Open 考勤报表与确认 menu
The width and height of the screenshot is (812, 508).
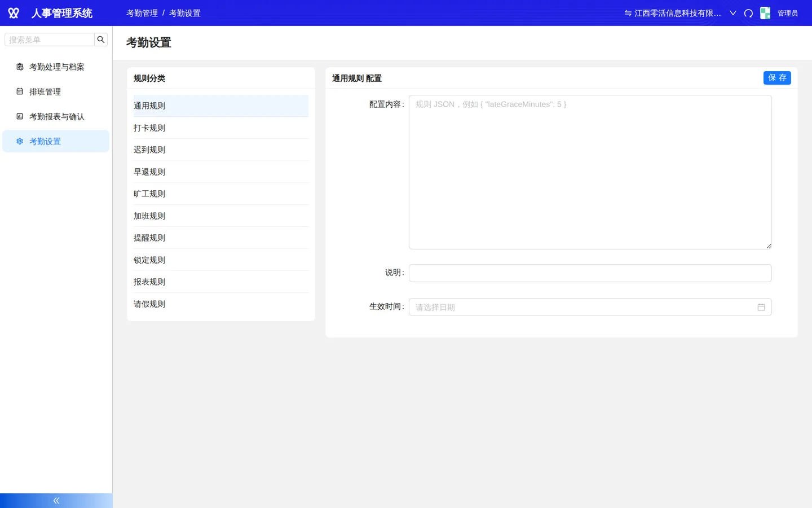tap(56, 116)
